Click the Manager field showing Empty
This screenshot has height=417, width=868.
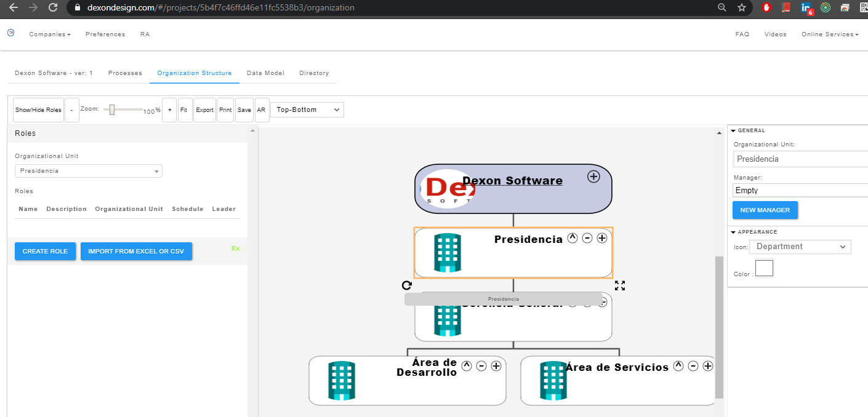[x=800, y=190]
